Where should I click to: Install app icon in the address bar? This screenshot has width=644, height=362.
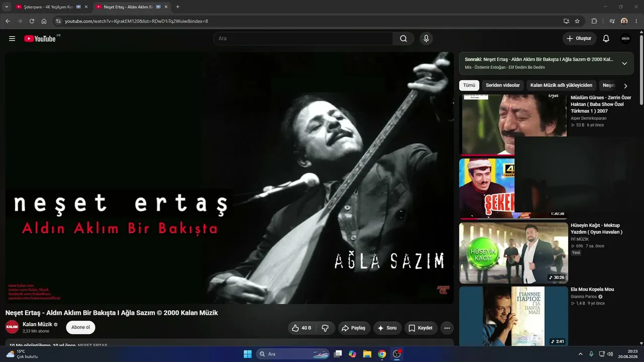(x=567, y=21)
